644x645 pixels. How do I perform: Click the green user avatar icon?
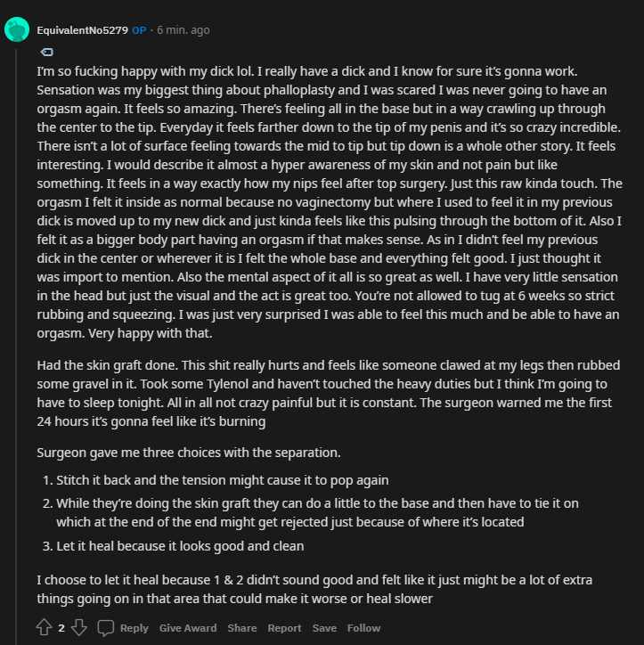17,29
